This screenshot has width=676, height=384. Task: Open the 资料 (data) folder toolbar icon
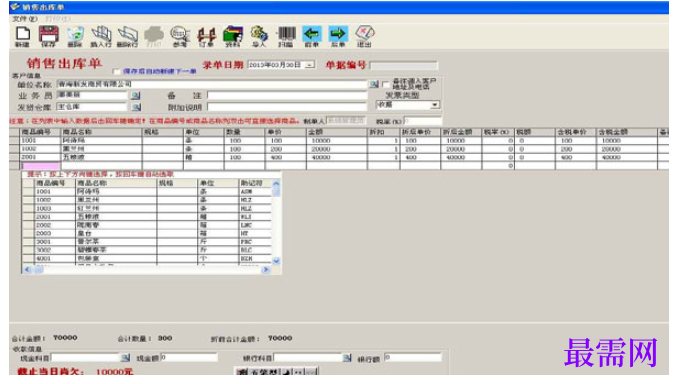(233, 36)
